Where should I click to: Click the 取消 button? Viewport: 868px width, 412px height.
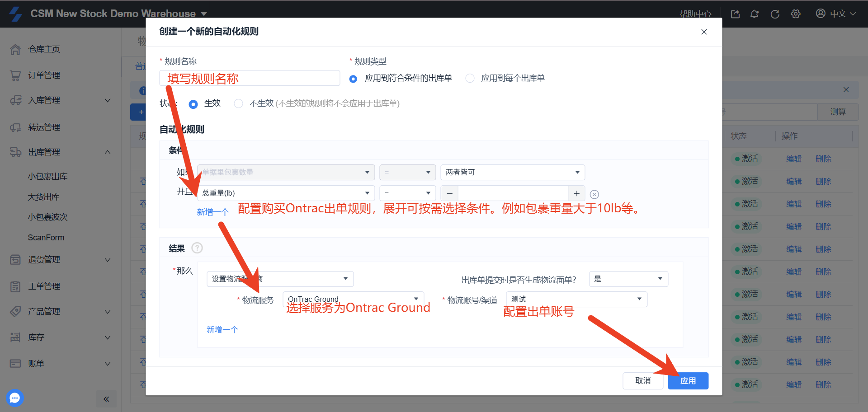pos(643,381)
